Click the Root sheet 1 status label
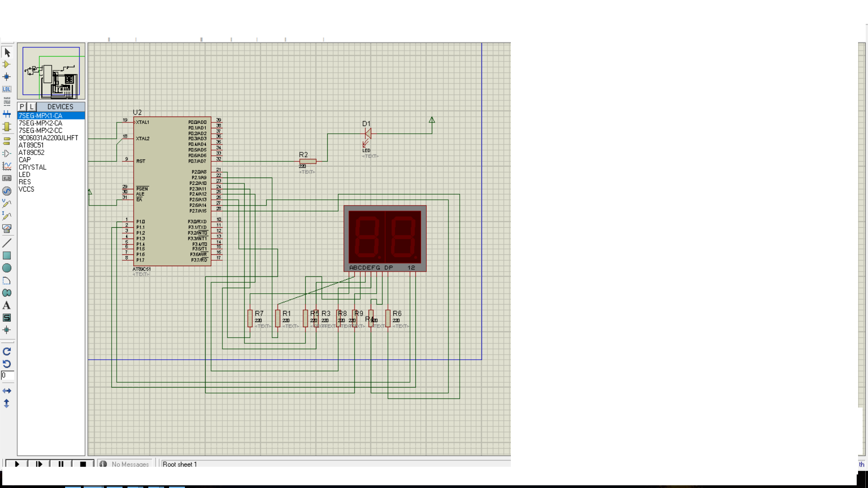 179,464
